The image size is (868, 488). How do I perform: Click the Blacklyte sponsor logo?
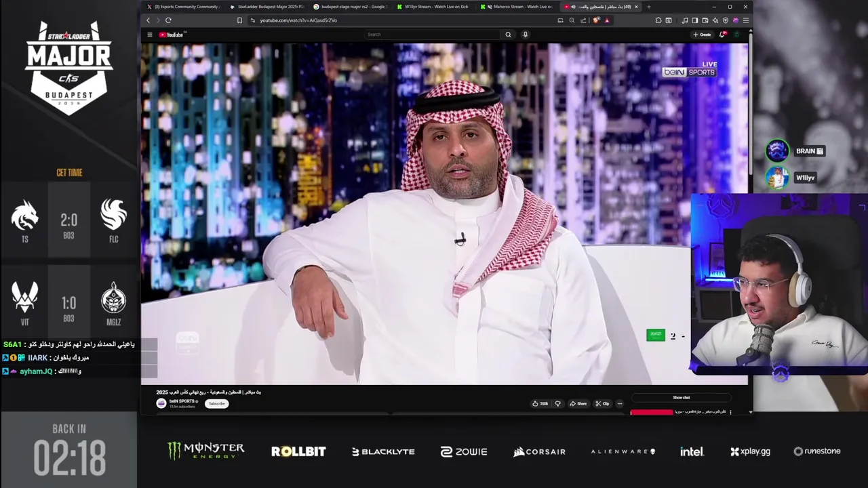tap(383, 451)
